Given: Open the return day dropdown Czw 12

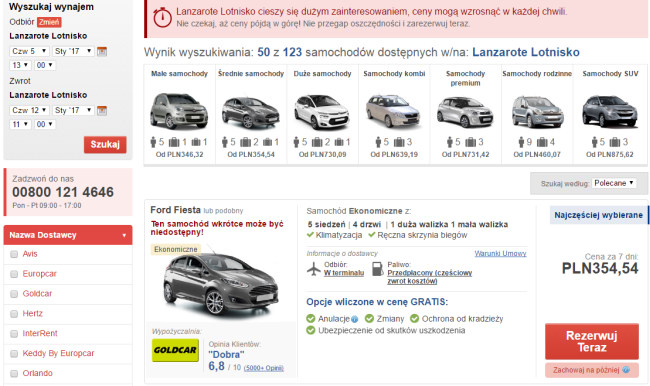Looking at the screenshot, I should coord(29,111).
